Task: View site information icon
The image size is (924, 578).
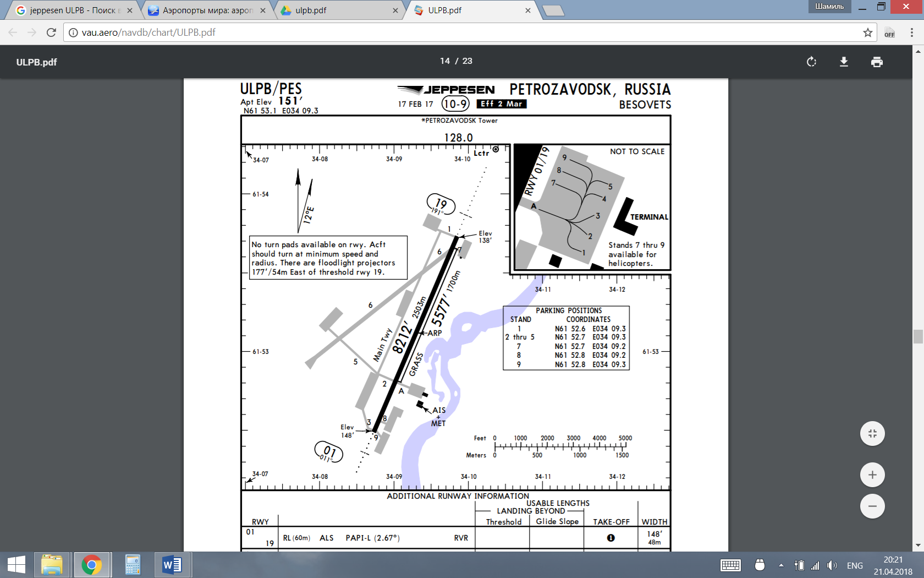Action: click(x=73, y=32)
